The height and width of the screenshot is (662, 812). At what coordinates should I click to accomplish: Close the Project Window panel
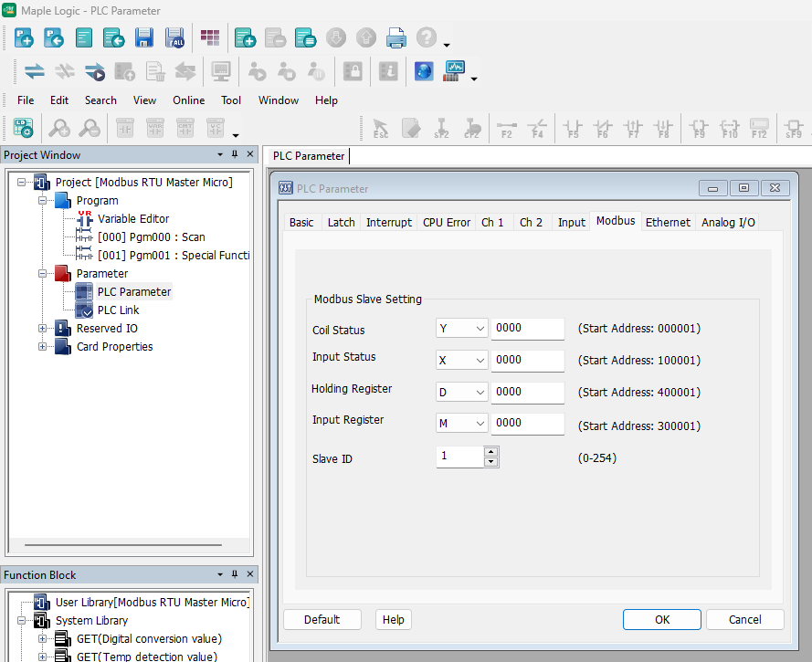pyautogui.click(x=250, y=154)
